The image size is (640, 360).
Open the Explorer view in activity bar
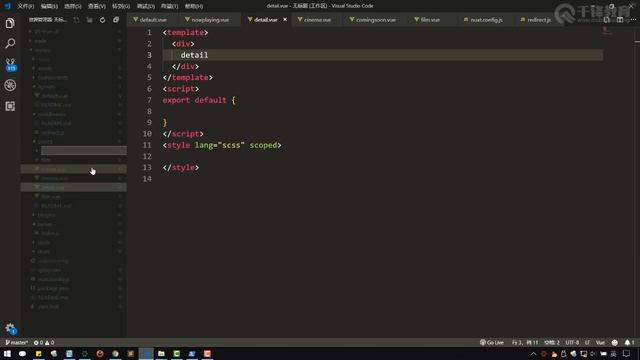click(10, 23)
